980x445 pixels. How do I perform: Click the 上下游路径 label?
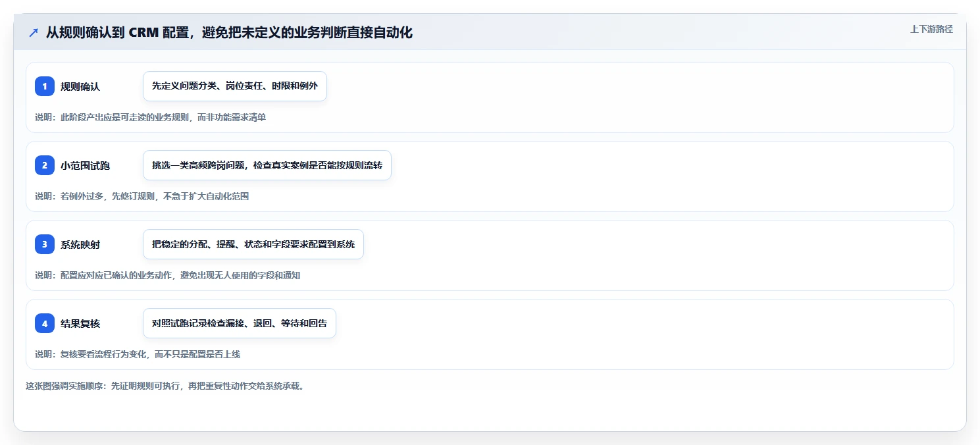pos(931,29)
